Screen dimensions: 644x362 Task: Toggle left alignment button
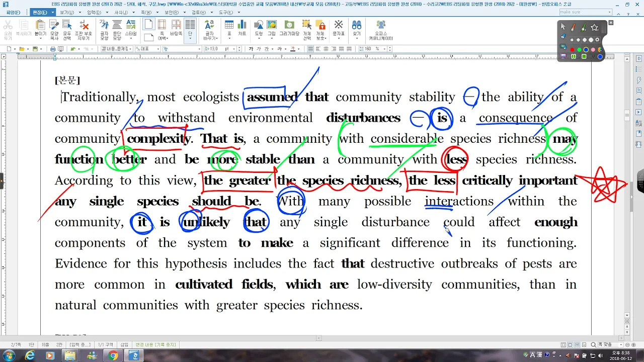[x=318, y=49]
